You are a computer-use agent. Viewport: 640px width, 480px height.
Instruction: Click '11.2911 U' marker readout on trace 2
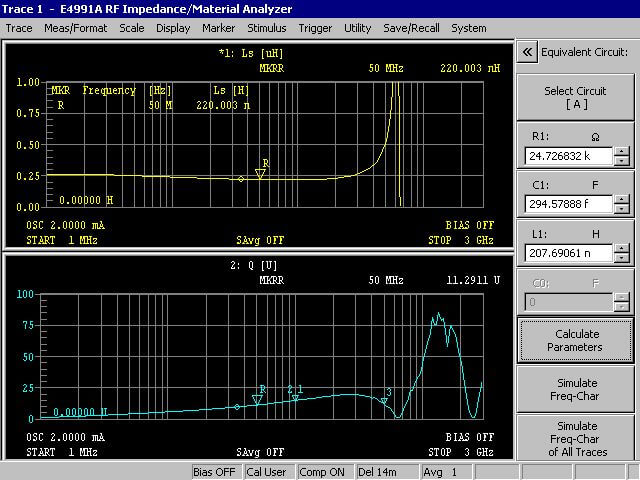coord(473,280)
